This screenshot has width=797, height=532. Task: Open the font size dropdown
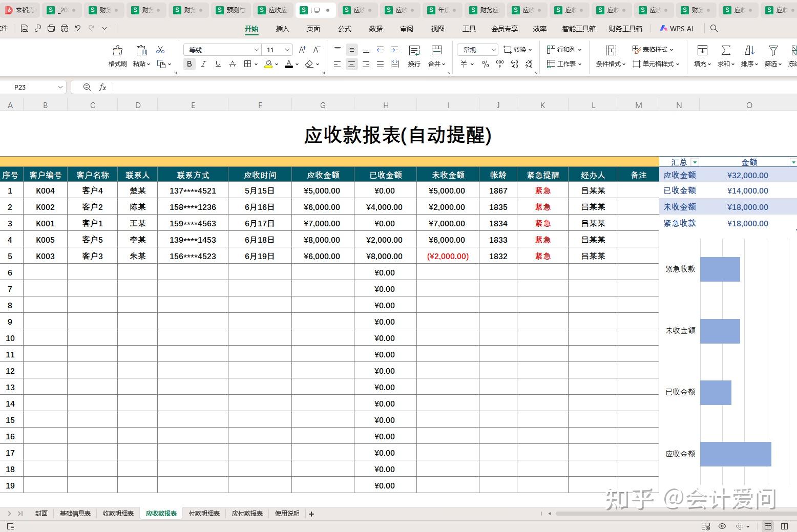coord(287,50)
